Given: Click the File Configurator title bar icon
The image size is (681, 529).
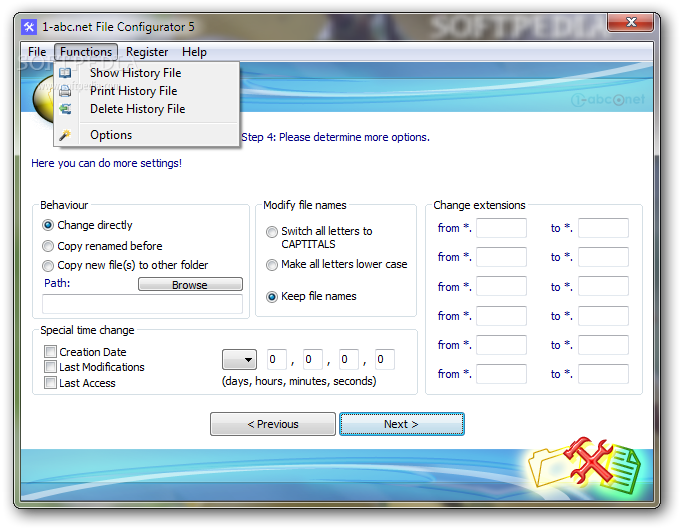Looking at the screenshot, I should (29, 27).
